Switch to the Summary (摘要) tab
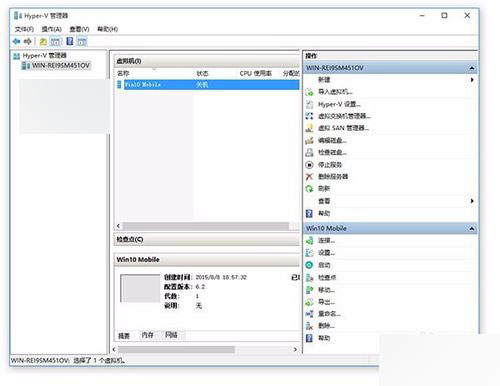This screenshot has height=386, width=500. (124, 336)
